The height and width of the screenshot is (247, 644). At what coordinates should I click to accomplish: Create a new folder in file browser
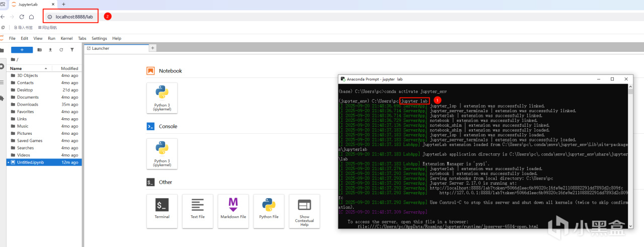click(x=39, y=50)
